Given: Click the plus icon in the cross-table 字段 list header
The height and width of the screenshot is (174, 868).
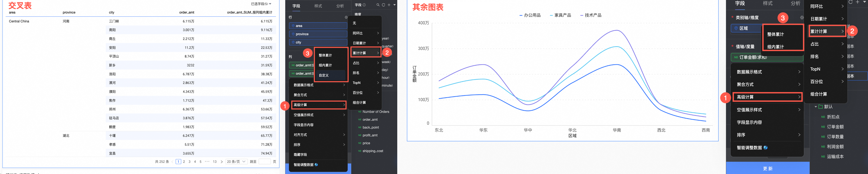Looking at the screenshot, I should pyautogui.click(x=389, y=5).
